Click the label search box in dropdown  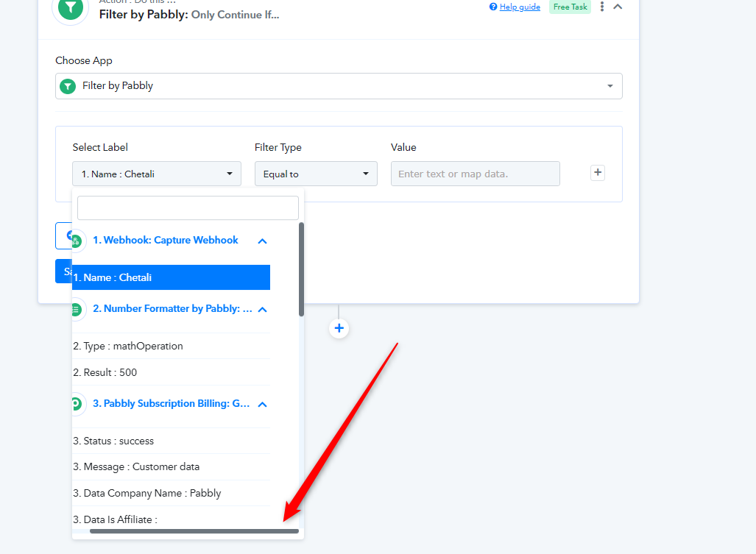[x=188, y=207]
